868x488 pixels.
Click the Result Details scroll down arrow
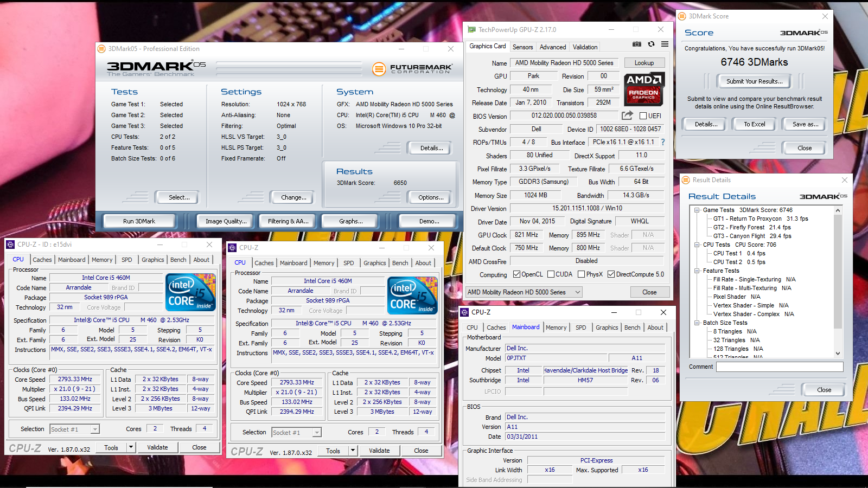838,354
